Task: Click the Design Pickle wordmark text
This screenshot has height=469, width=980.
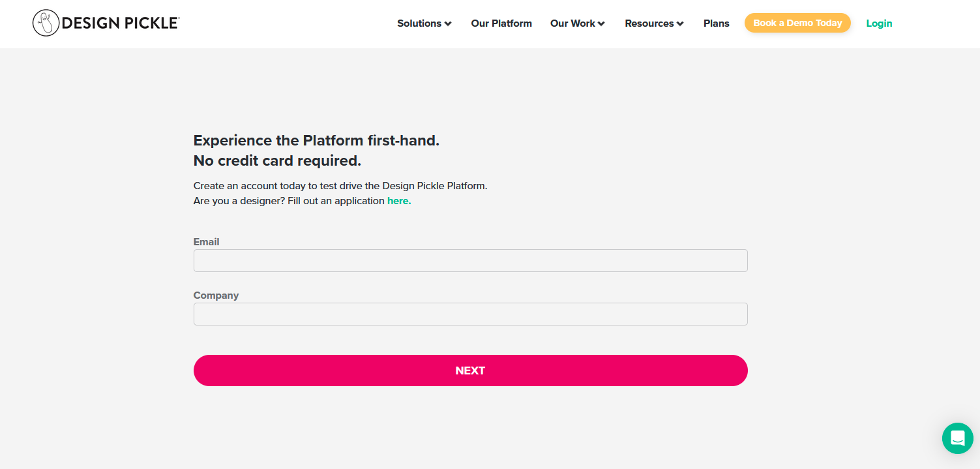Action: pos(120,23)
